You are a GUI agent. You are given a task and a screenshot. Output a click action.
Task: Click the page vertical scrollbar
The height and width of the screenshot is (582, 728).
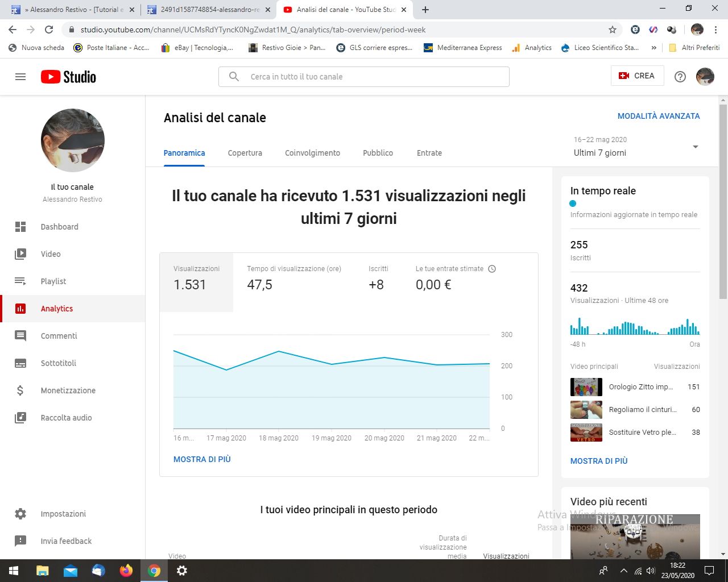pos(723,202)
